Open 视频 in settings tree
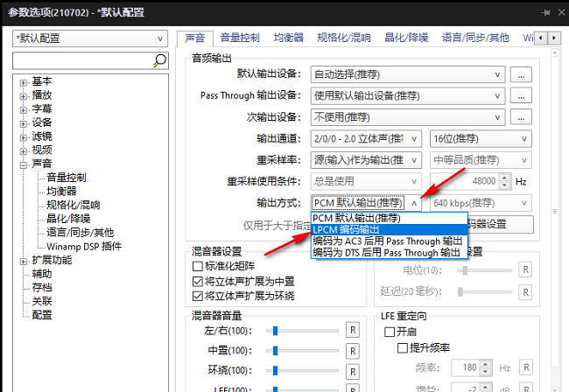The image size is (569, 392). pos(42,150)
